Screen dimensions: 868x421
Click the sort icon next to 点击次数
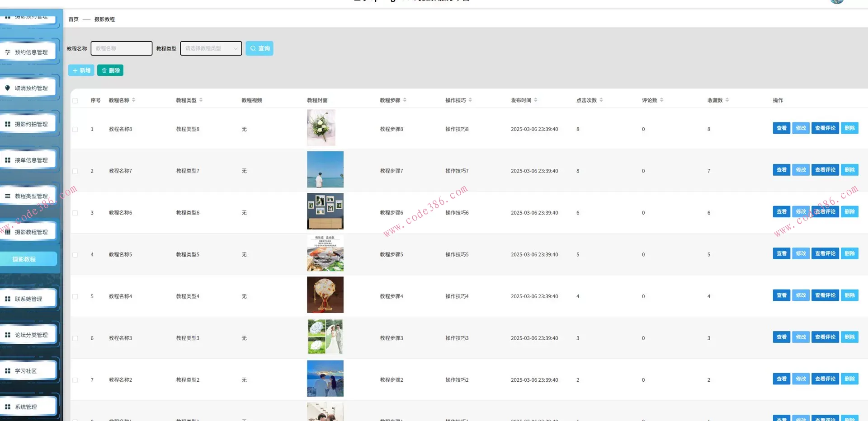(x=601, y=100)
